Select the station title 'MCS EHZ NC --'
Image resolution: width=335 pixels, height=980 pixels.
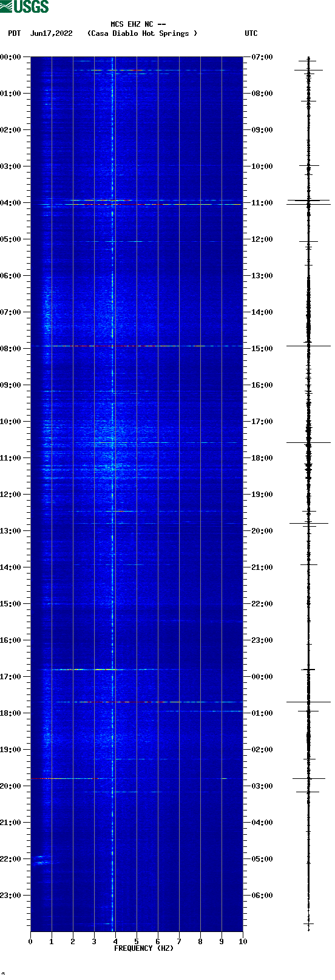[x=138, y=24]
